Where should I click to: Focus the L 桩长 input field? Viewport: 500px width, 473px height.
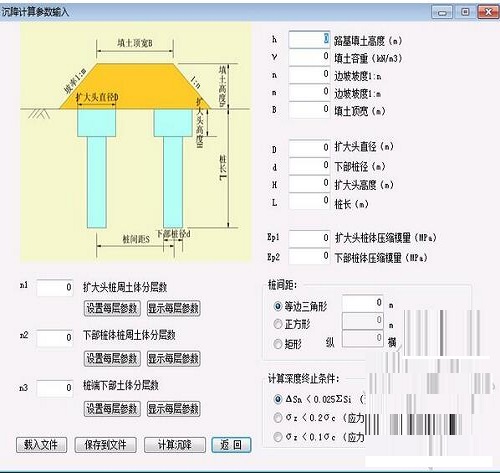pos(309,201)
